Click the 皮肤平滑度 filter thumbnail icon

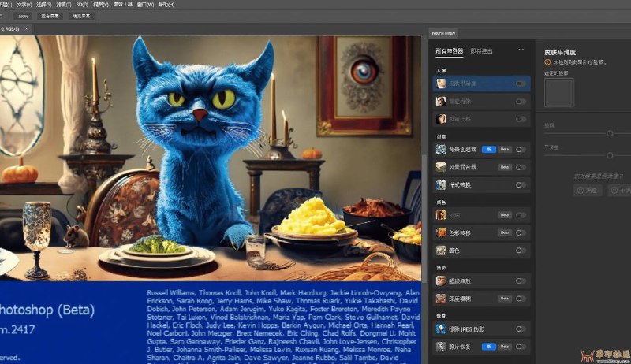[441, 84]
